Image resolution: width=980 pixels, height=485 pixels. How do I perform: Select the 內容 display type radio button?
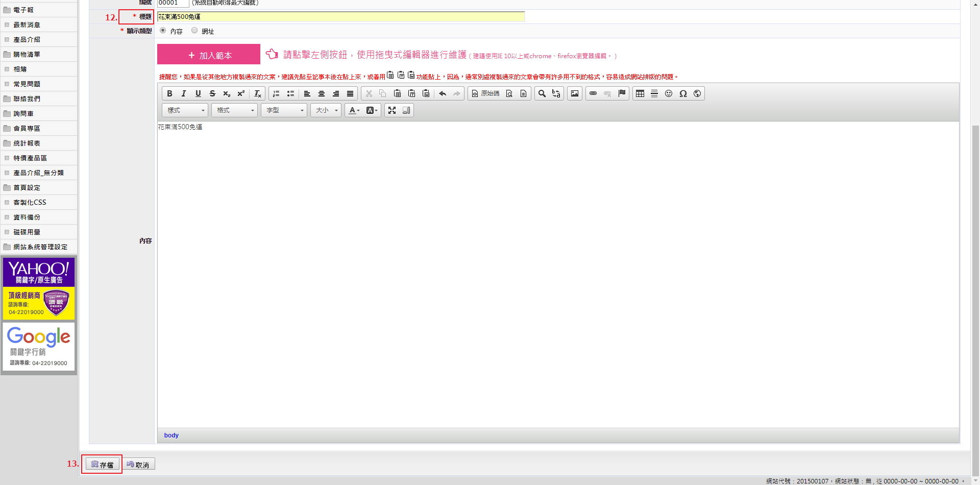tap(163, 31)
